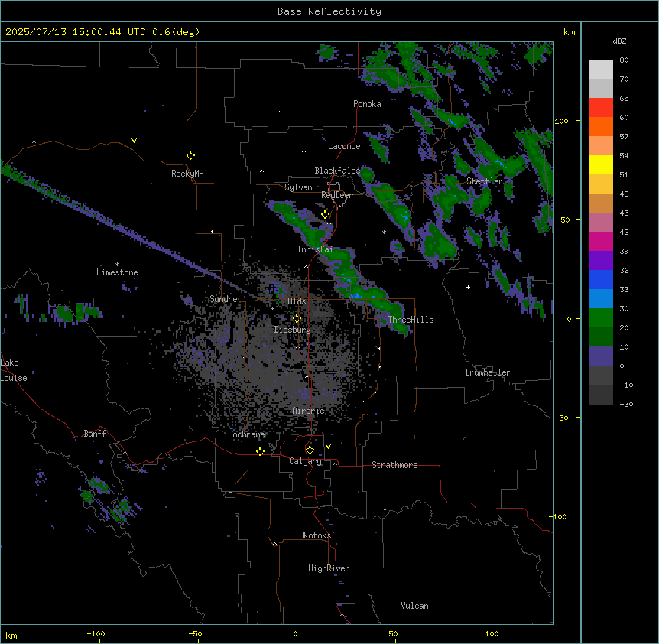Pick the red 60-65 dBZ legend swatch
659x644 pixels.
[601, 108]
